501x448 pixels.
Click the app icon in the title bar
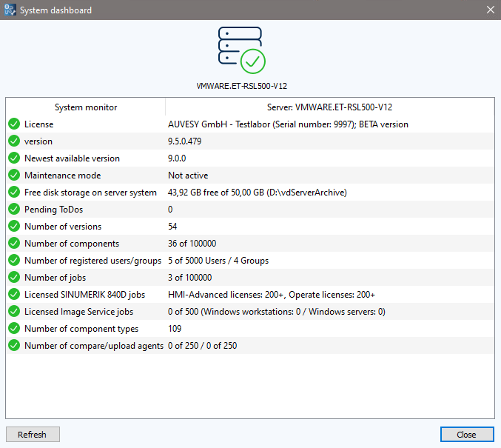(10, 10)
